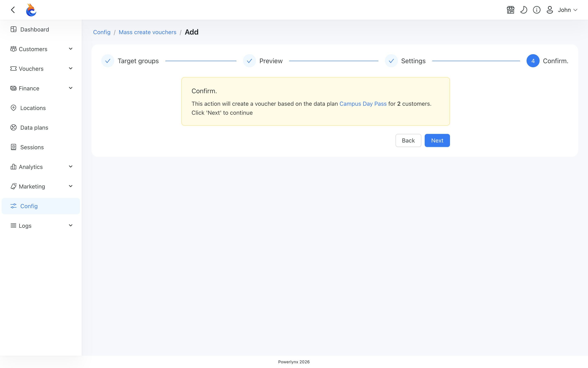The image size is (588, 368).
Task: Click the Back button
Action: [x=408, y=140]
